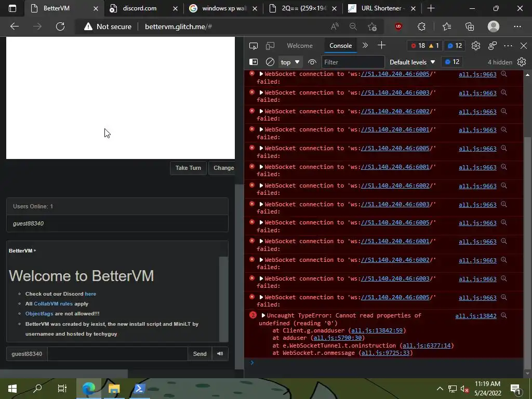The height and width of the screenshot is (399, 532).
Task: Click the chat message input field
Action: coord(117,354)
